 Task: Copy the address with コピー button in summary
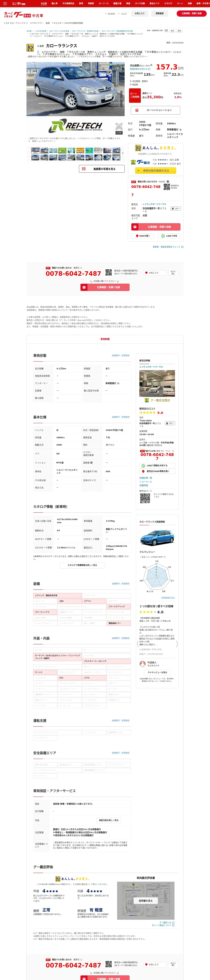[176, 208]
